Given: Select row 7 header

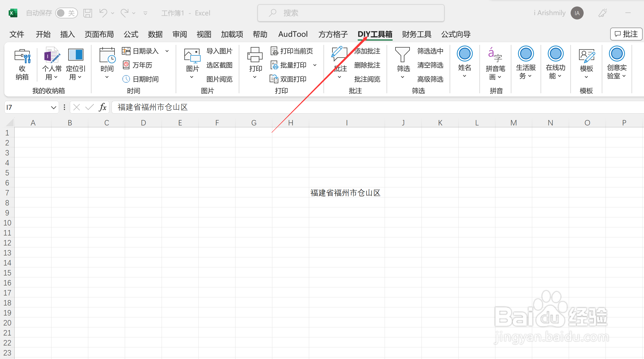Looking at the screenshot, I should point(7,192).
